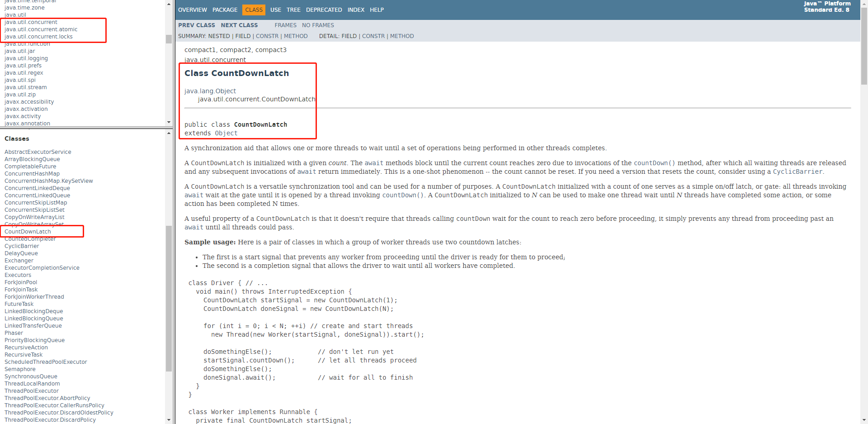Open DelayQueue class

(x=21, y=253)
